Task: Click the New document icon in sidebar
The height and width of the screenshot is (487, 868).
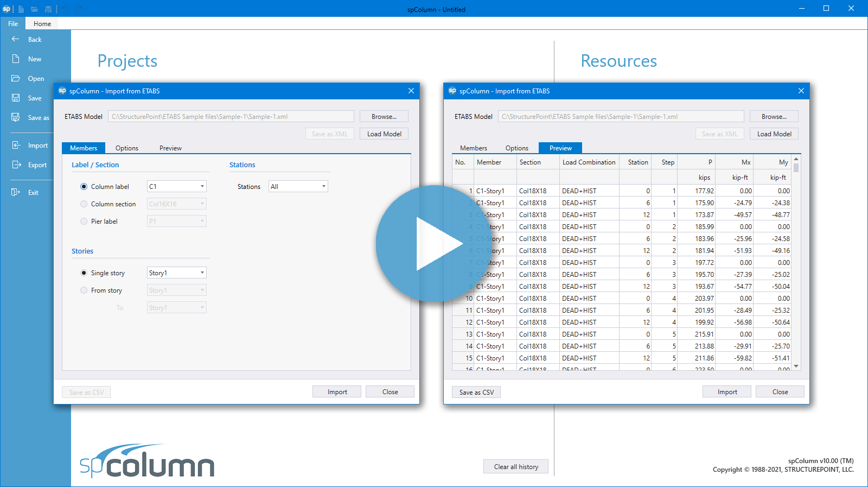Action: [16, 59]
